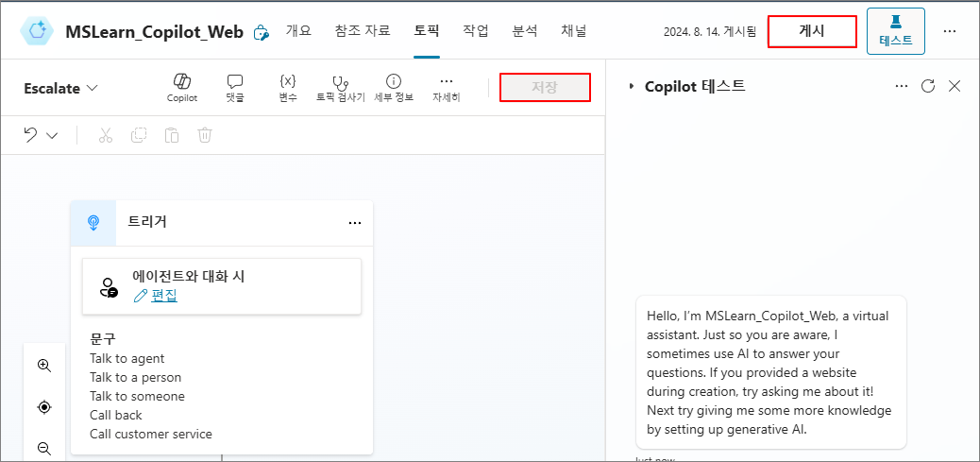Show the 세부 정보 details icon
Viewport: 980px width, 462px height.
tap(394, 88)
